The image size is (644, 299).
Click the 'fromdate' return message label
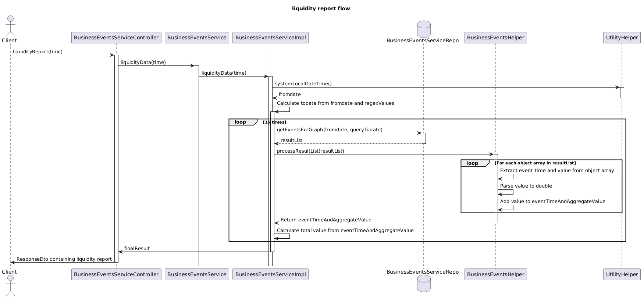(290, 95)
